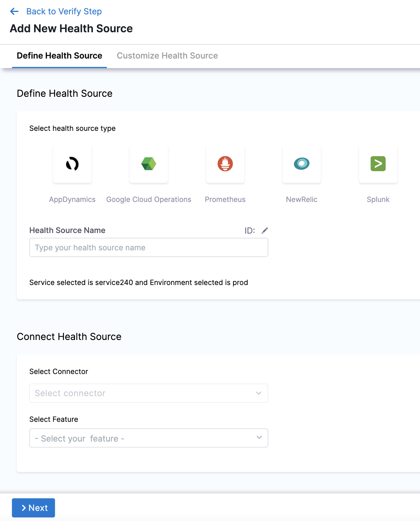Focus the Health Source Name input field
This screenshot has height=521, width=420.
148,247
